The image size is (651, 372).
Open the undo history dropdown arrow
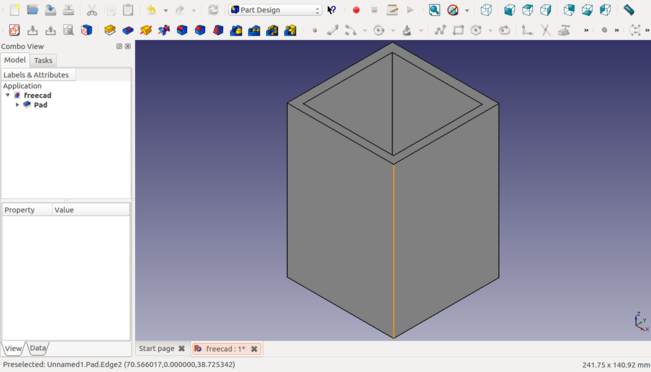click(x=165, y=10)
